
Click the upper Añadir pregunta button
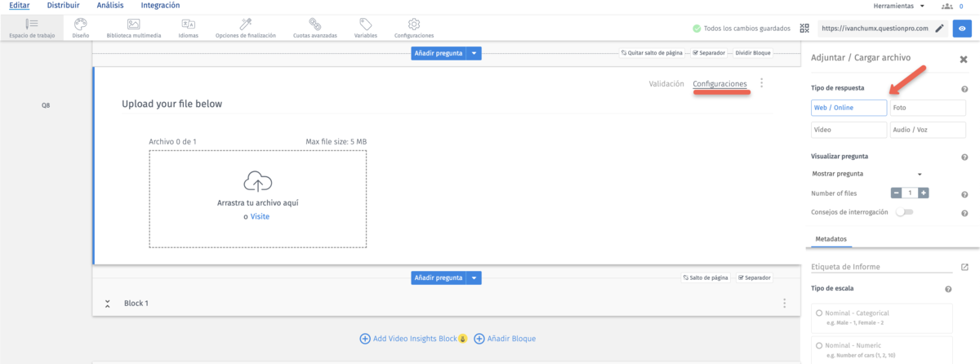pyautogui.click(x=439, y=53)
